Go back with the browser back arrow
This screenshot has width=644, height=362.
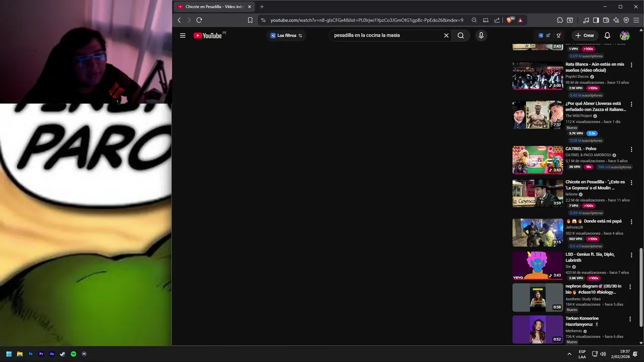(x=179, y=20)
